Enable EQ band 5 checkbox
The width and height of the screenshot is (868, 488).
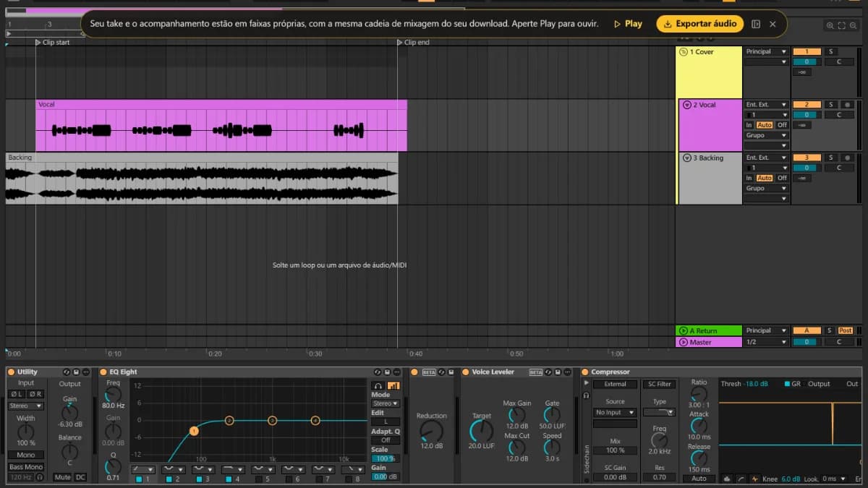tap(259, 479)
